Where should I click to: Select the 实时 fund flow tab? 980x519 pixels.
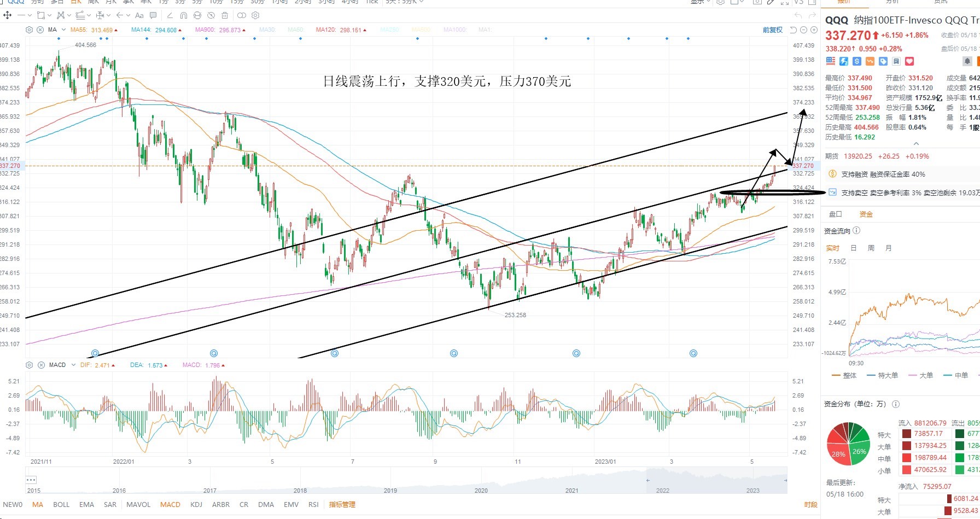coord(832,248)
